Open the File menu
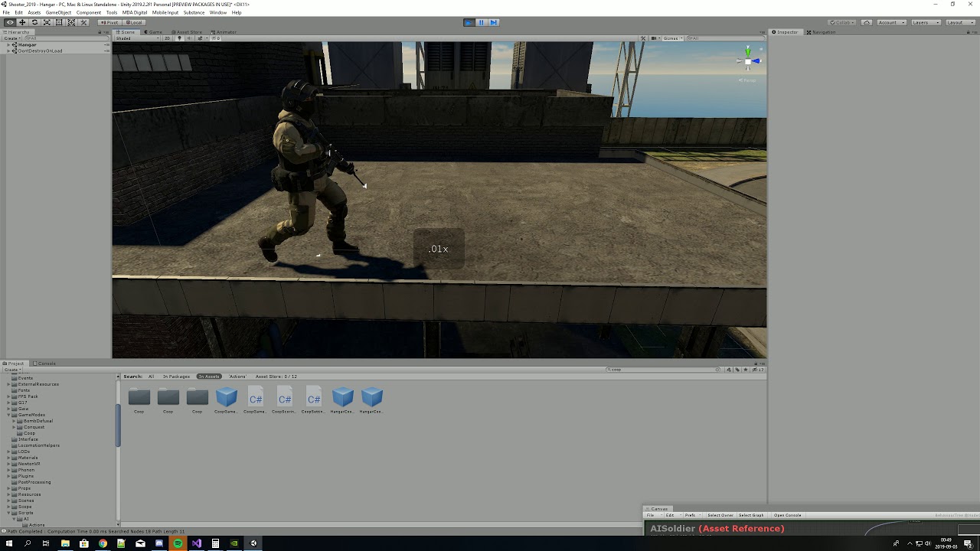This screenshot has width=980, height=551. pyautogui.click(x=6, y=12)
